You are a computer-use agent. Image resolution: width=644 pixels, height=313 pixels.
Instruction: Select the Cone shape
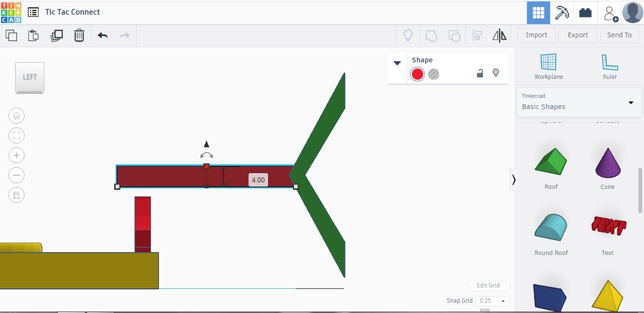(x=607, y=161)
